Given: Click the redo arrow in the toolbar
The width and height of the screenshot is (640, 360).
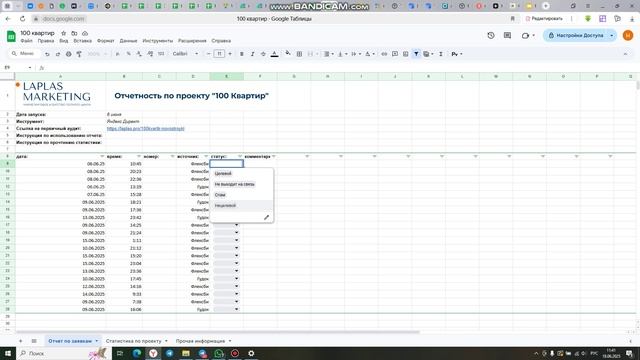Looking at the screenshot, I should point(58,54).
